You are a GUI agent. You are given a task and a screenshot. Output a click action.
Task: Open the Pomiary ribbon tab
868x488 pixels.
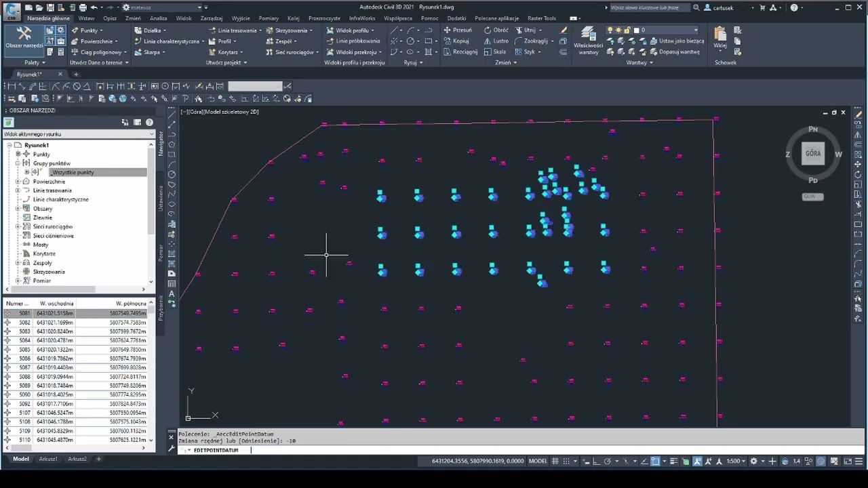pyautogui.click(x=269, y=18)
